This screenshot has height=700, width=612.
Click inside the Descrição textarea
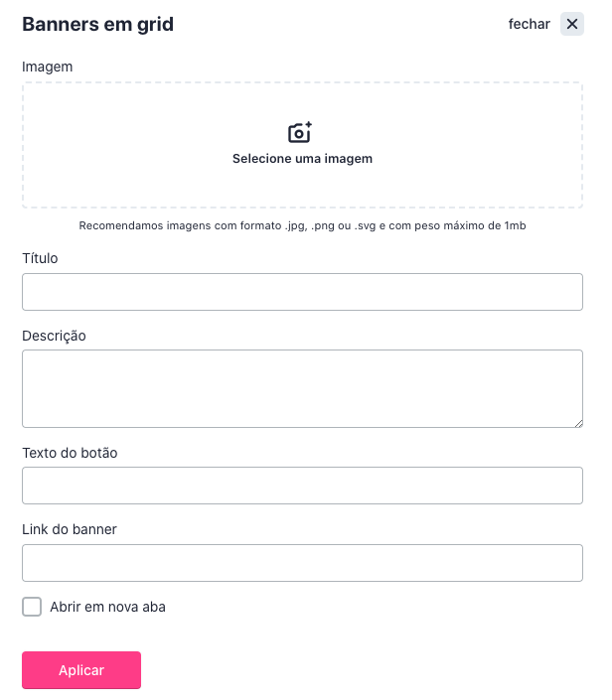(x=302, y=388)
